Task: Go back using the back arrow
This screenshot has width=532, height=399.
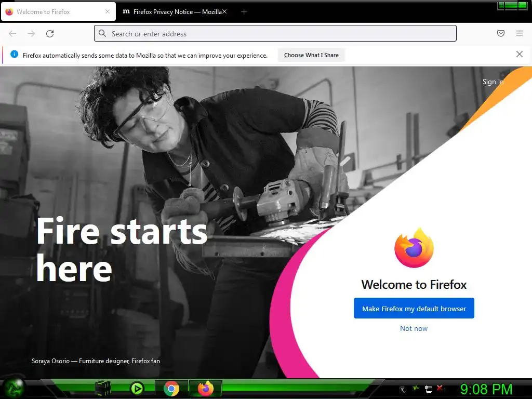Action: tap(12, 34)
